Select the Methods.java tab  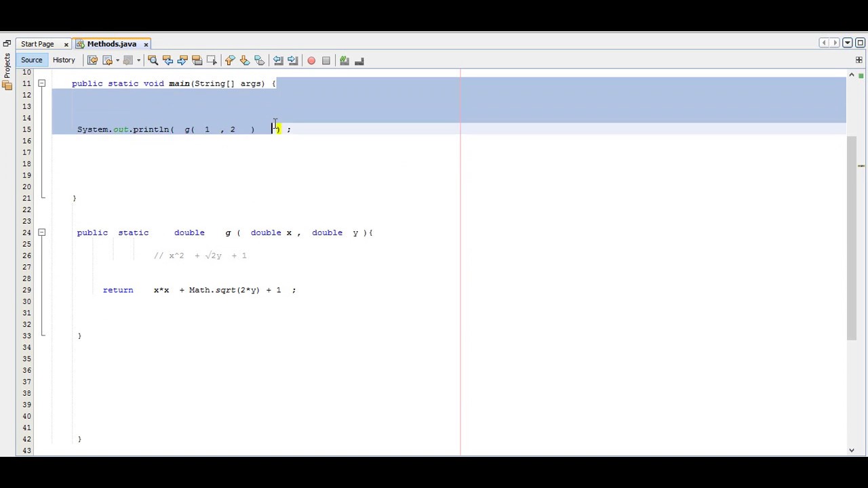coord(112,44)
